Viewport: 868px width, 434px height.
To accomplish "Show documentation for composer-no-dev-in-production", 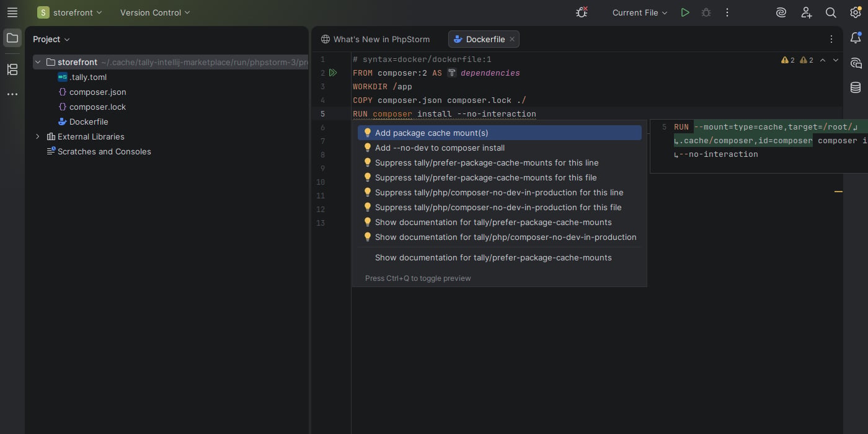I will tap(500, 237).
